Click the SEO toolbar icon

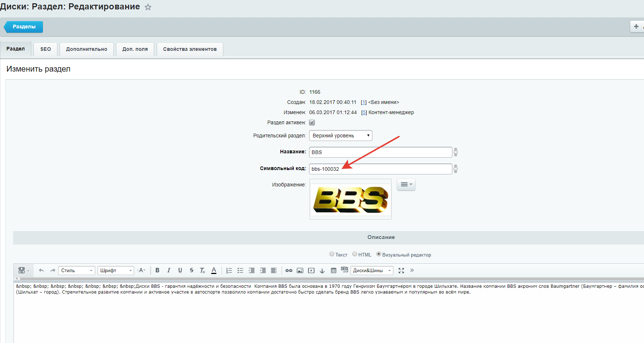(344, 270)
